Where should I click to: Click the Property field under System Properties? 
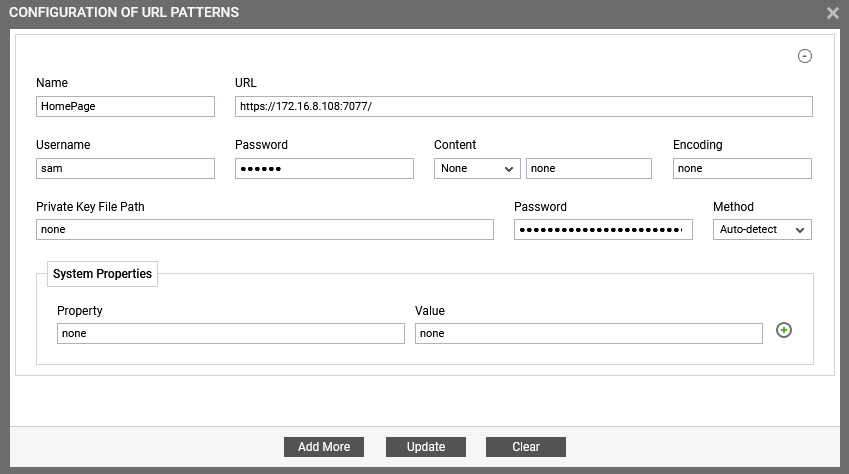231,334
